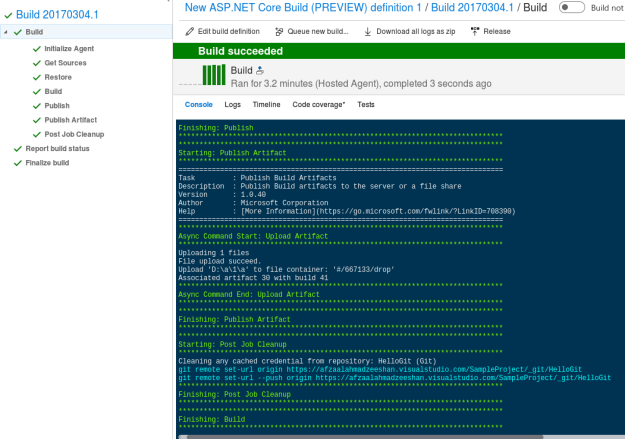Screen dimensions: 625x439
Task: Select the Publish Artifact step
Action: click(x=71, y=120)
